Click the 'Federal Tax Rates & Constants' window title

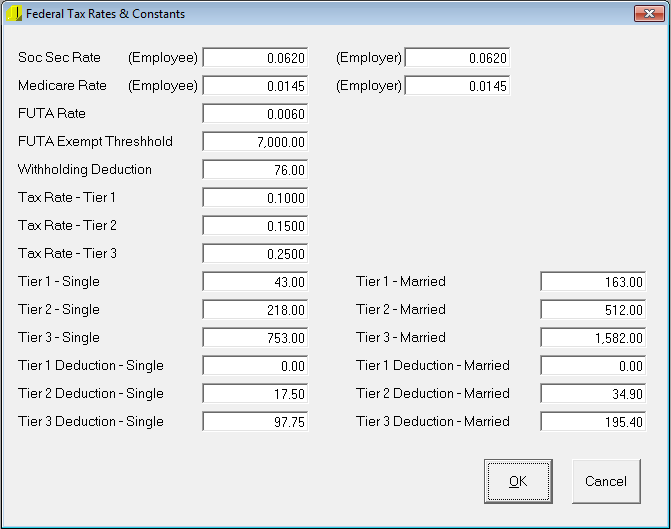(105, 14)
